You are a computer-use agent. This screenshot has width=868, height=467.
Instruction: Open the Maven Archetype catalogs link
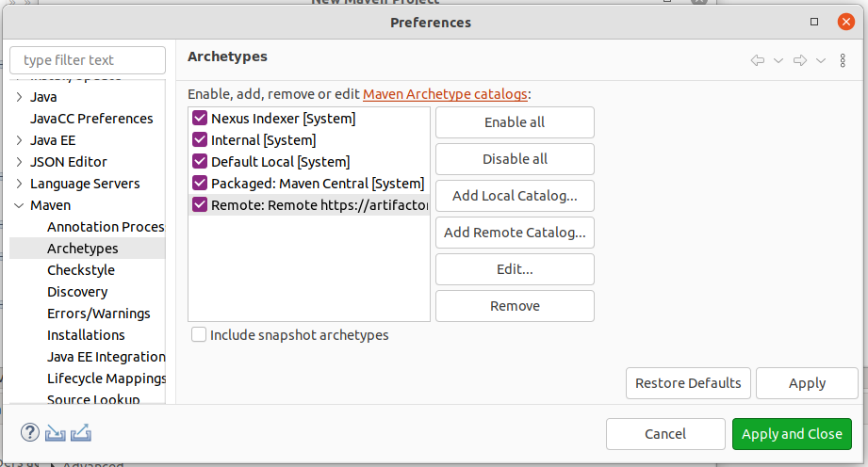[x=445, y=94]
